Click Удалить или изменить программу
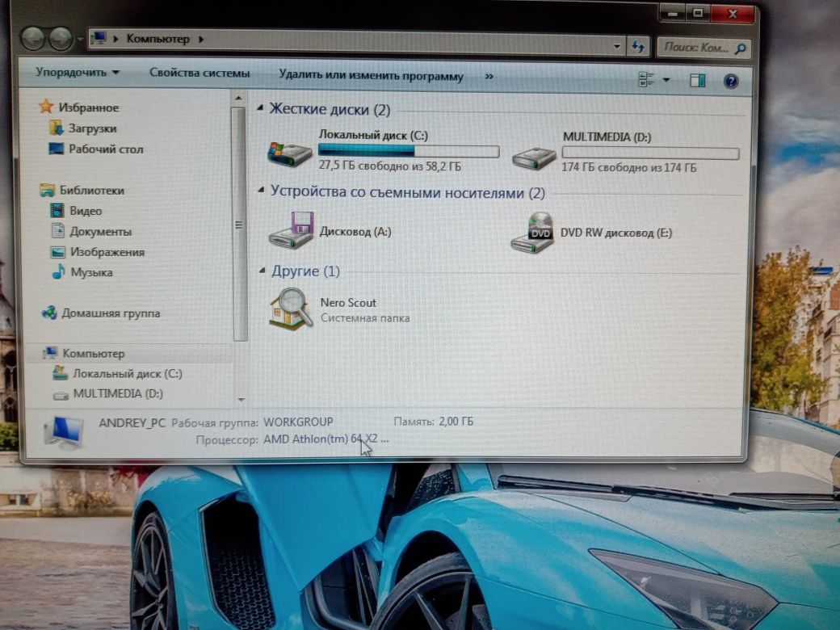840x630 pixels. (x=371, y=76)
